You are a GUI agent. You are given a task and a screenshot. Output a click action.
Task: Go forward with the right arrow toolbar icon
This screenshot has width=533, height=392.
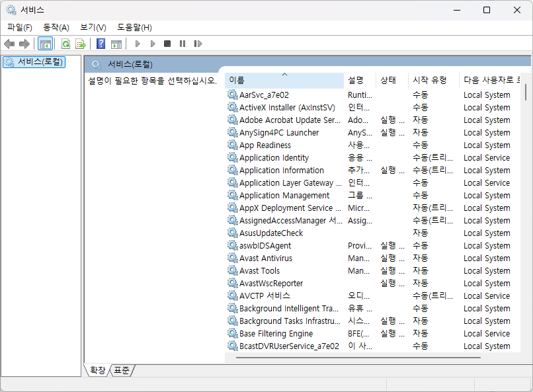(x=24, y=44)
